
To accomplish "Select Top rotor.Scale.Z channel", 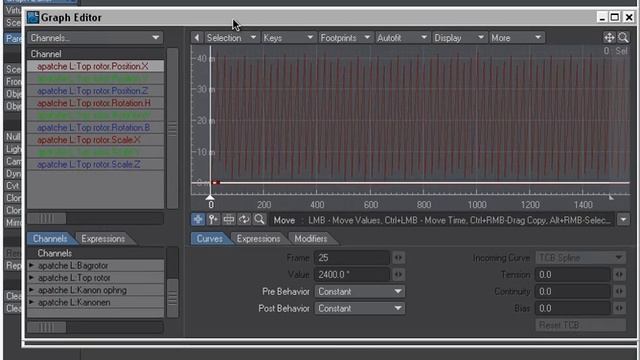I will pos(96,164).
